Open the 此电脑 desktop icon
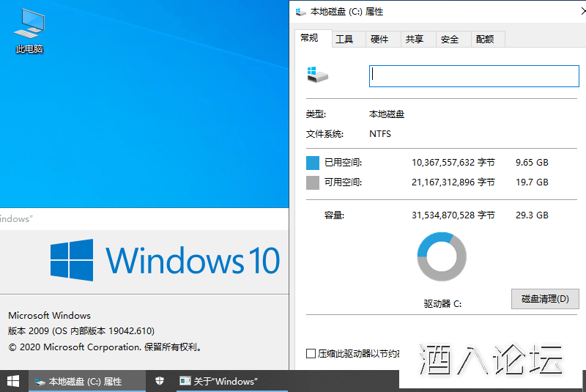This screenshot has width=586, height=392. pyautogui.click(x=29, y=31)
